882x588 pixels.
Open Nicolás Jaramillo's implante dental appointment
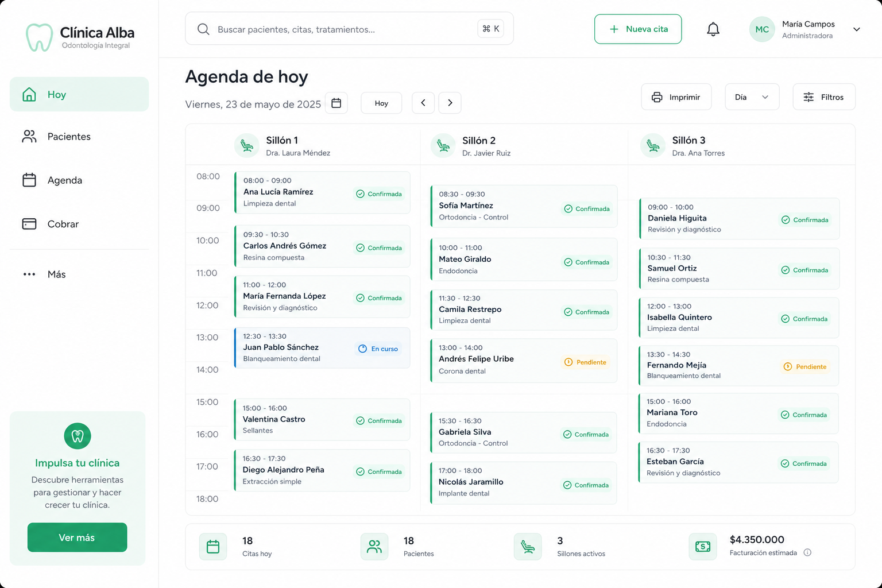pos(524,482)
